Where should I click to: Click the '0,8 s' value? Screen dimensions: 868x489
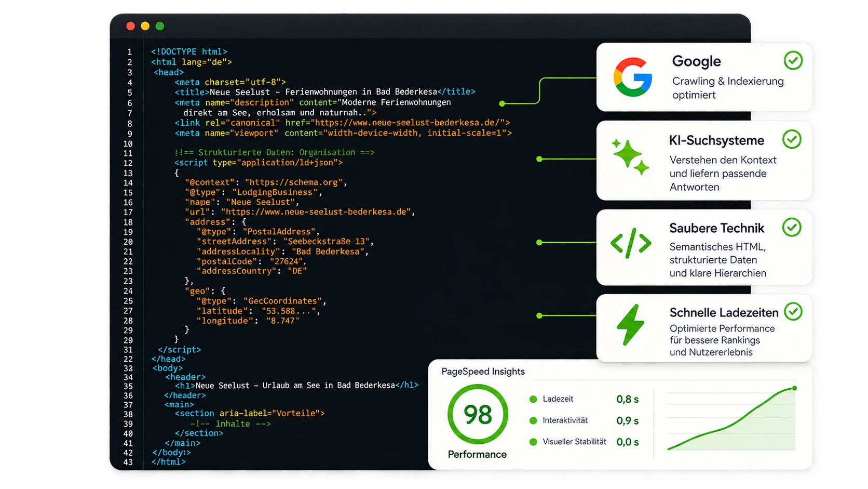pos(627,399)
